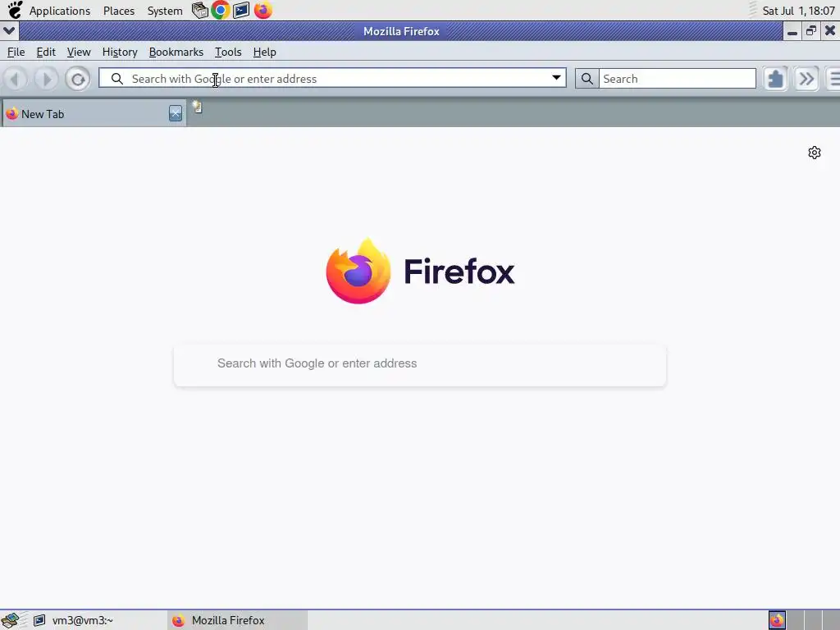Open the Bookmarks menu

coord(176,52)
